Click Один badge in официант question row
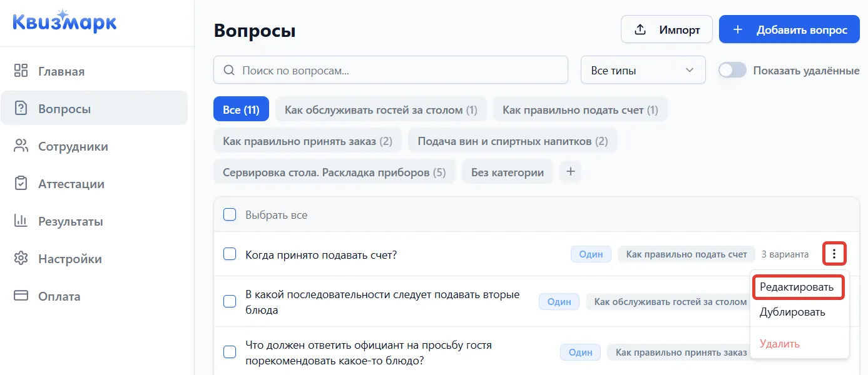Viewport: 868px width, 375px height. point(580,352)
